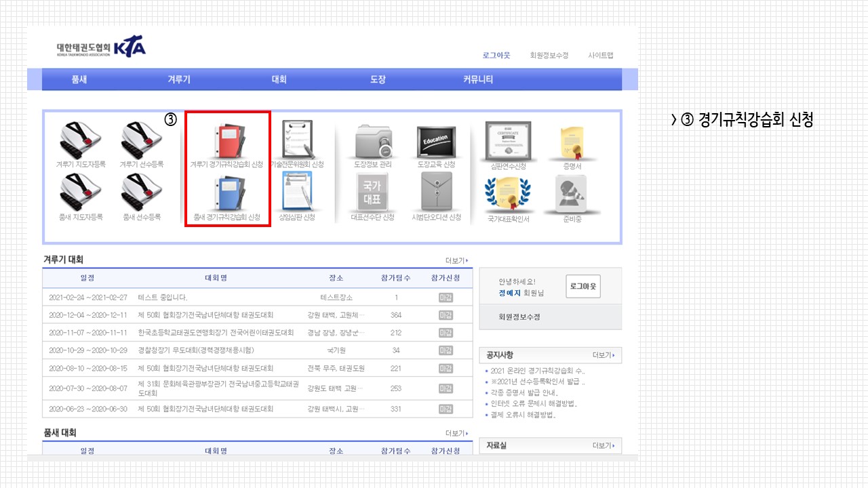Open 제 50회 협회장기 tournament dated 2020-08-10
Screen dimensions: 868x488
point(205,369)
